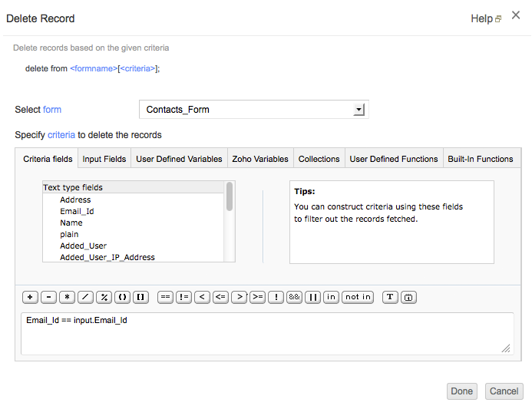Click the multiply asterisk operator button

(67, 297)
